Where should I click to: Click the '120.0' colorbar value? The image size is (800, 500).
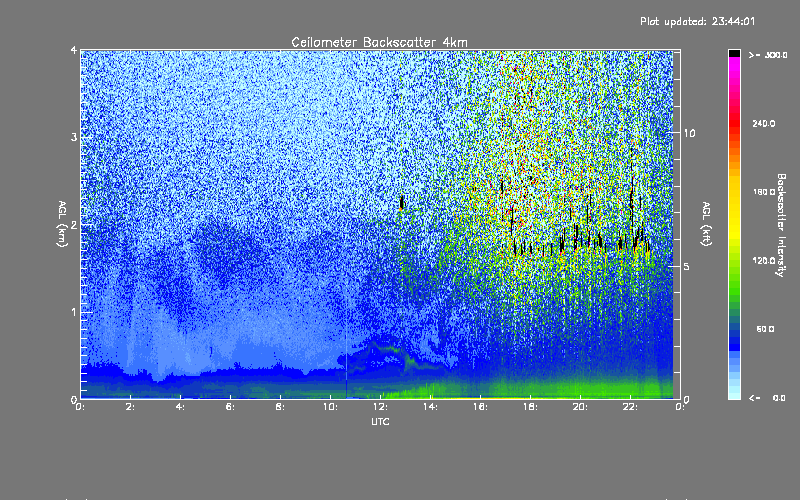(x=764, y=260)
